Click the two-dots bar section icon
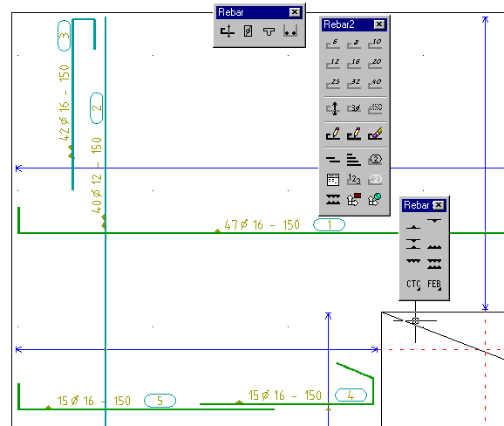 click(289, 31)
